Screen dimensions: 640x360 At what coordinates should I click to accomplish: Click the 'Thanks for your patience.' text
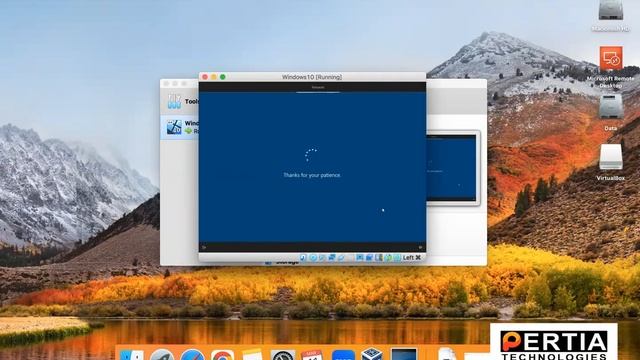pos(312,175)
